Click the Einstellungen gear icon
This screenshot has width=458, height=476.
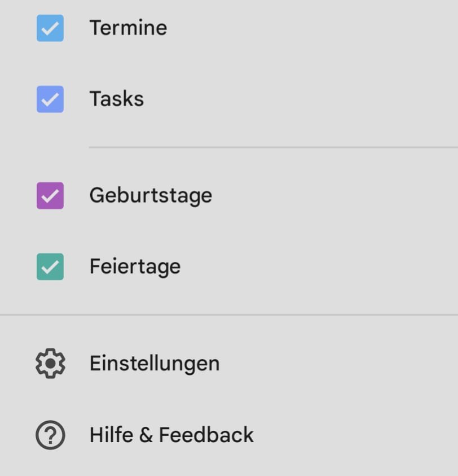[x=50, y=364]
